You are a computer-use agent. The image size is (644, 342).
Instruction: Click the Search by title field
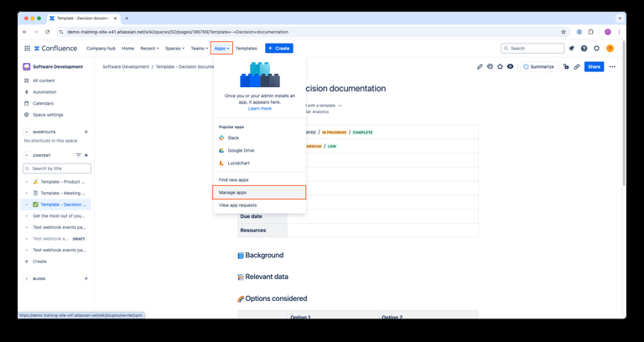point(59,168)
